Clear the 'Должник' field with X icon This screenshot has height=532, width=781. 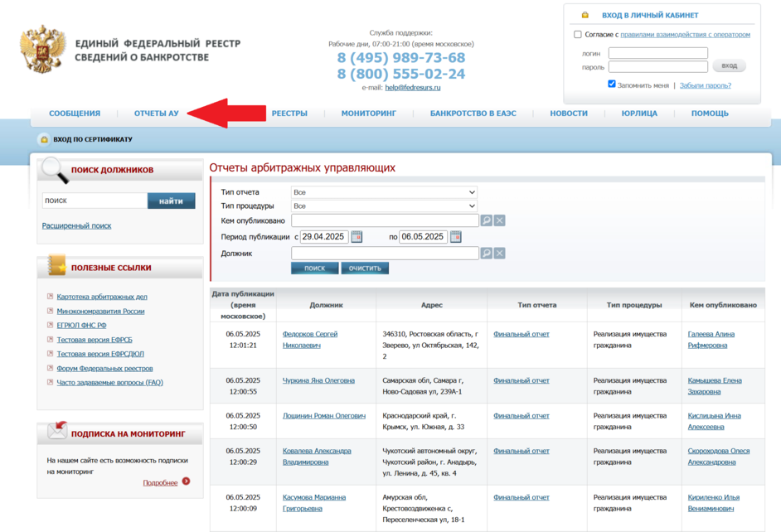click(x=500, y=254)
